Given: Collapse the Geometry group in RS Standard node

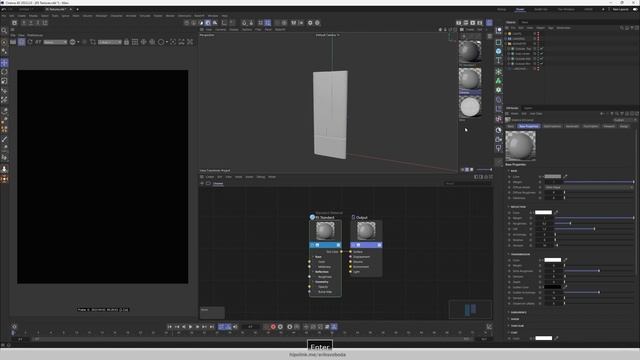Looking at the screenshot, I should 313,282.
